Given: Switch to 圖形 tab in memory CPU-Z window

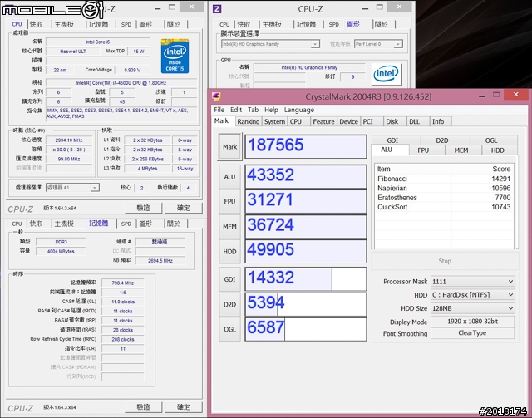Looking at the screenshot, I should pos(145,224).
